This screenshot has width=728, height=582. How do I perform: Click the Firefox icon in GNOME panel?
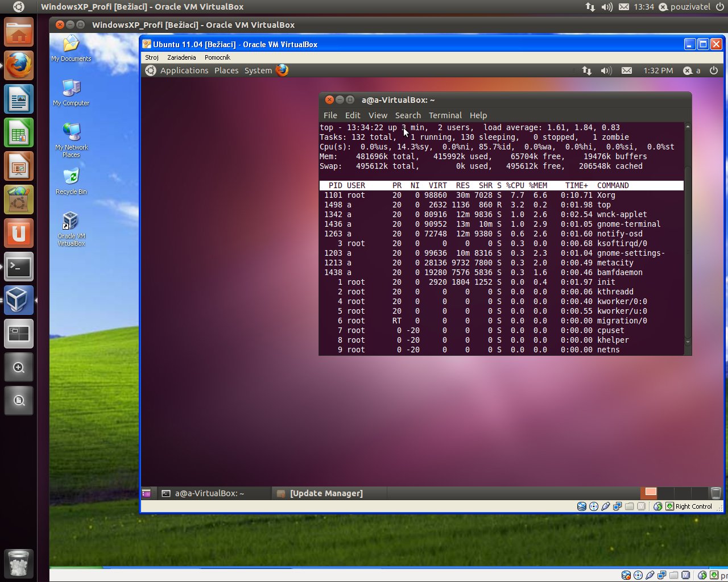(282, 70)
